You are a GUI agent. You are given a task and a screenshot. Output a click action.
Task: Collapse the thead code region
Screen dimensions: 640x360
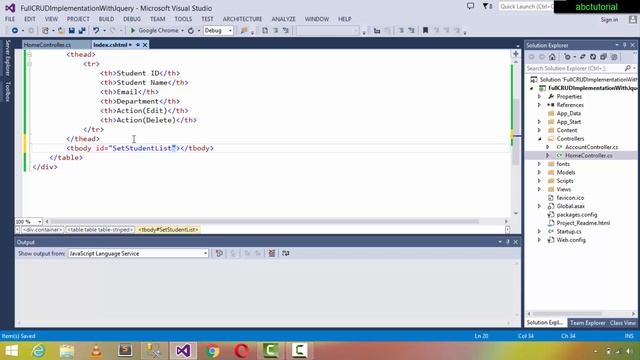(x=29, y=54)
